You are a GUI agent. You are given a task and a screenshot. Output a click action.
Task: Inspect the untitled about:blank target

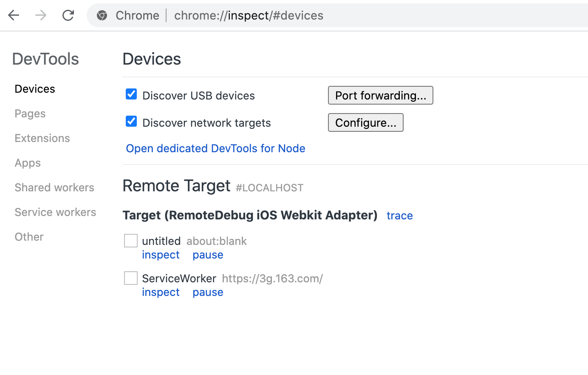(161, 255)
